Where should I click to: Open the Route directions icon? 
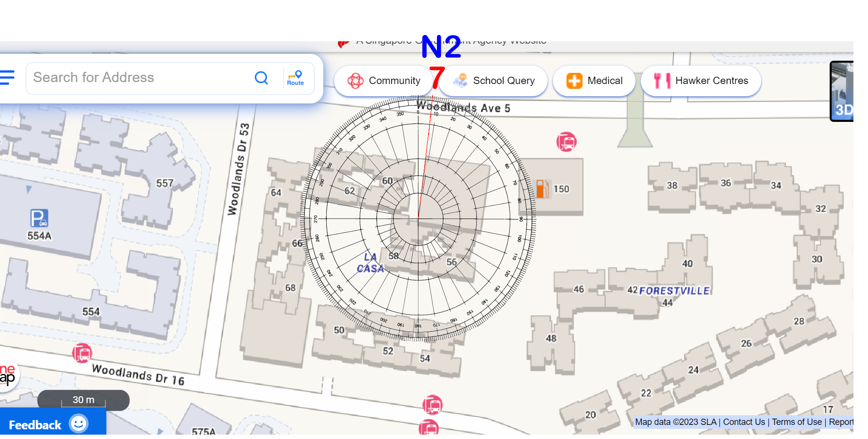(295, 78)
